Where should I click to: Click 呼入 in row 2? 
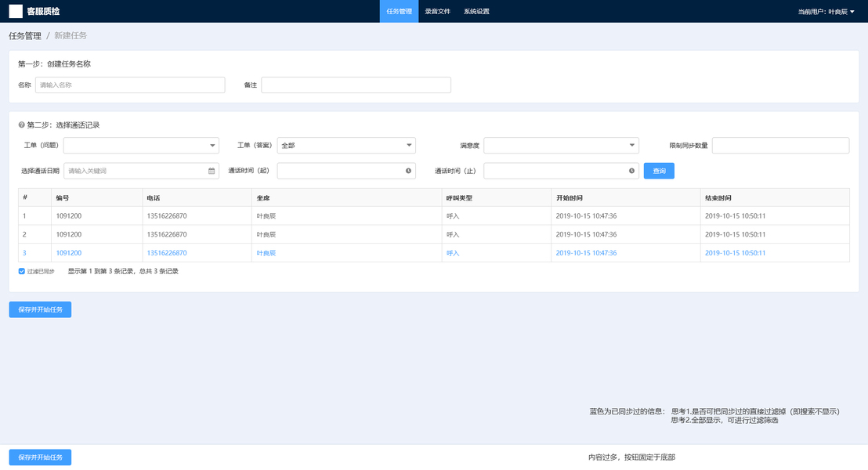pyautogui.click(x=453, y=235)
